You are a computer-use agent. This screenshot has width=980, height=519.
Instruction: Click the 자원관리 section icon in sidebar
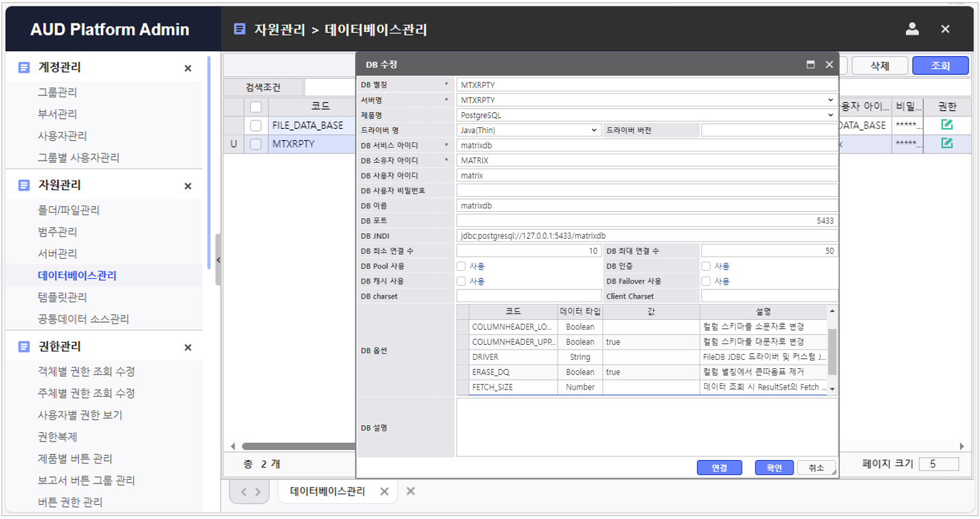24,186
